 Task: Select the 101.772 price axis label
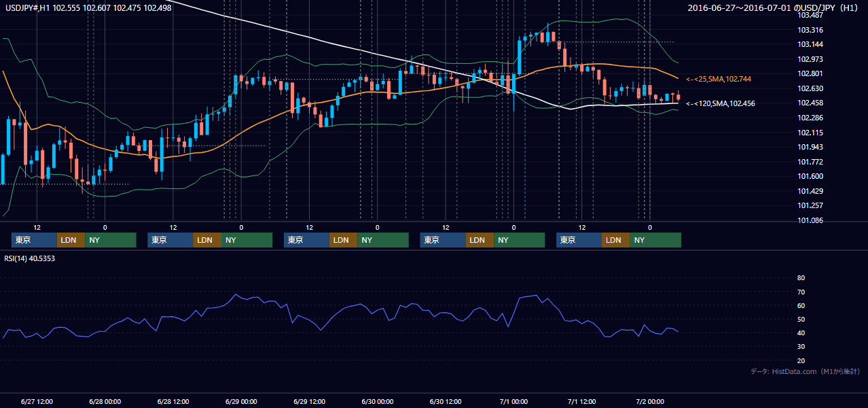pyautogui.click(x=810, y=162)
